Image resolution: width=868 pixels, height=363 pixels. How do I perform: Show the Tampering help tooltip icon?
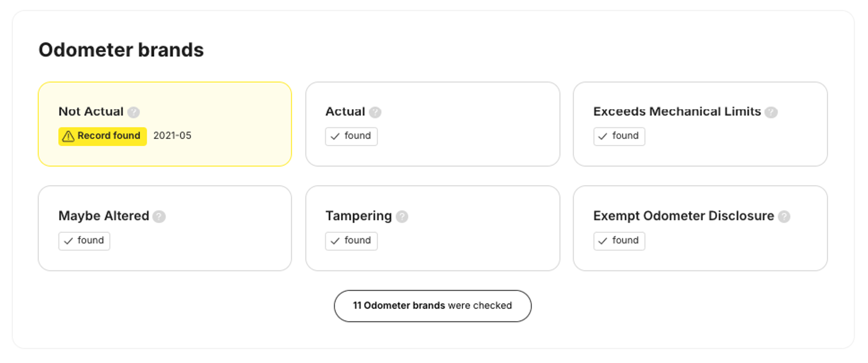click(402, 217)
